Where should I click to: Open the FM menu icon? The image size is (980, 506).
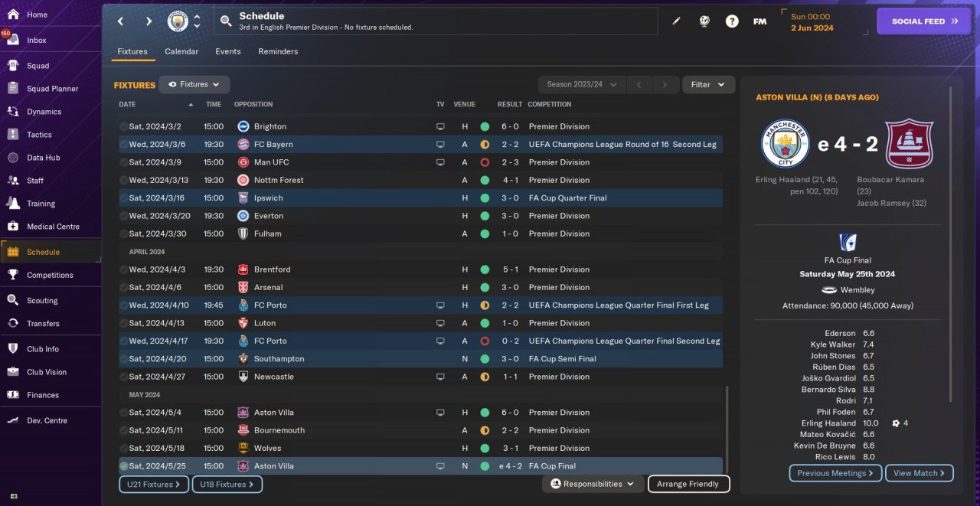point(759,21)
